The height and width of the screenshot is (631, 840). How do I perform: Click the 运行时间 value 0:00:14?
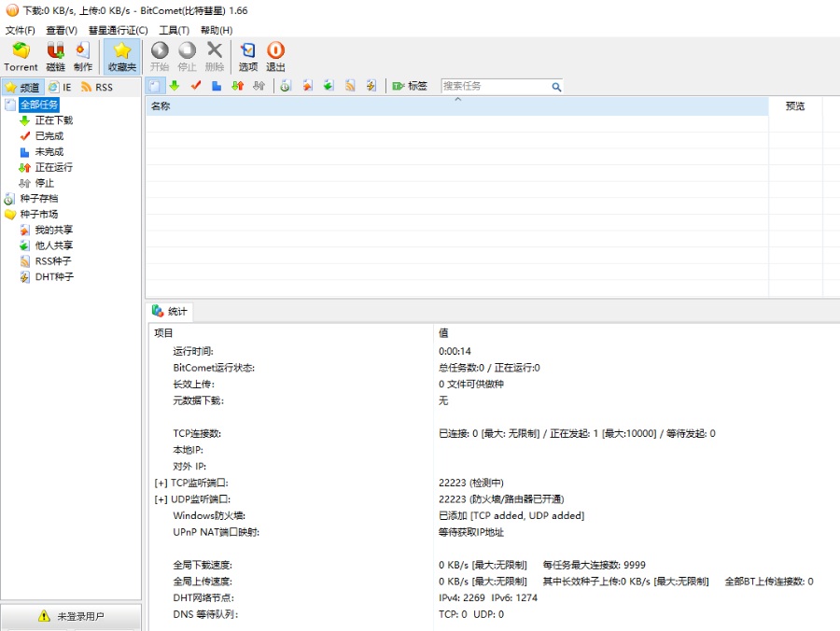(455, 351)
